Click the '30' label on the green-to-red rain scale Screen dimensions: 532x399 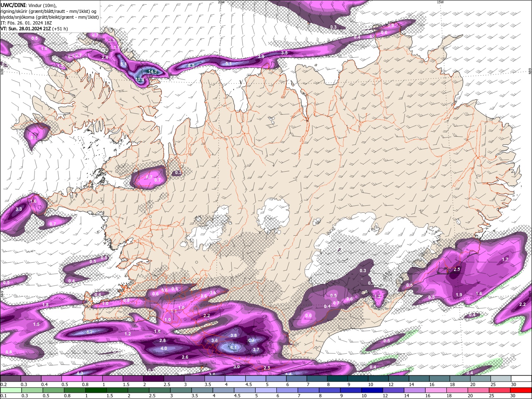pyautogui.click(x=514, y=396)
